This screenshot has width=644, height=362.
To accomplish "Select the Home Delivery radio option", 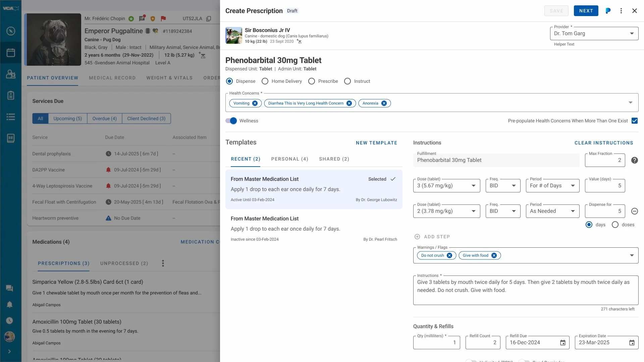I will [265, 81].
